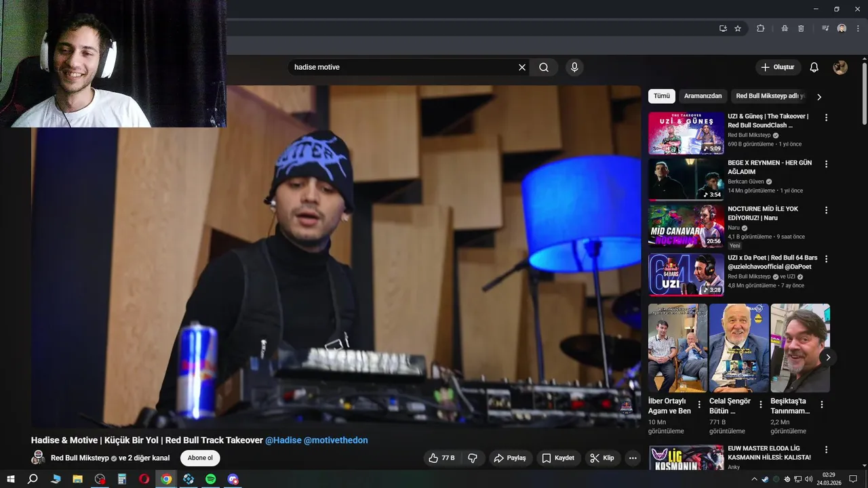
Task: Open Chrome extensions puzzle icon
Action: point(760,28)
